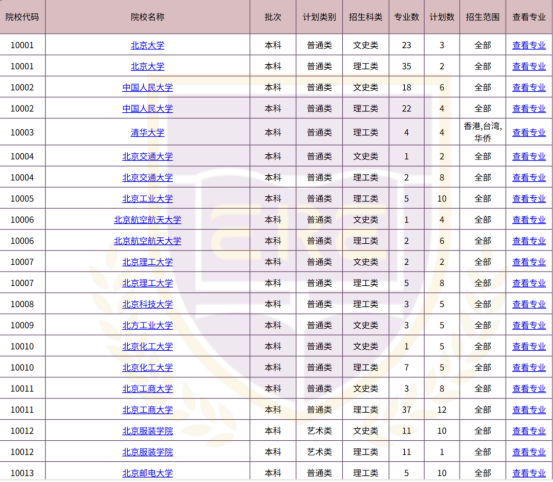Click 查看专业 for 北京理工大学 理工类
553x482 pixels.
pyautogui.click(x=529, y=283)
